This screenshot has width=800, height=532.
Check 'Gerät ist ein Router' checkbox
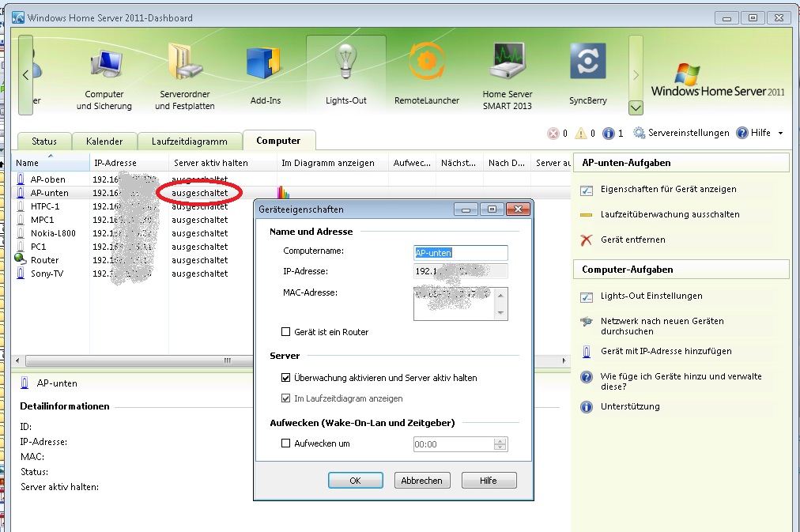[285, 332]
